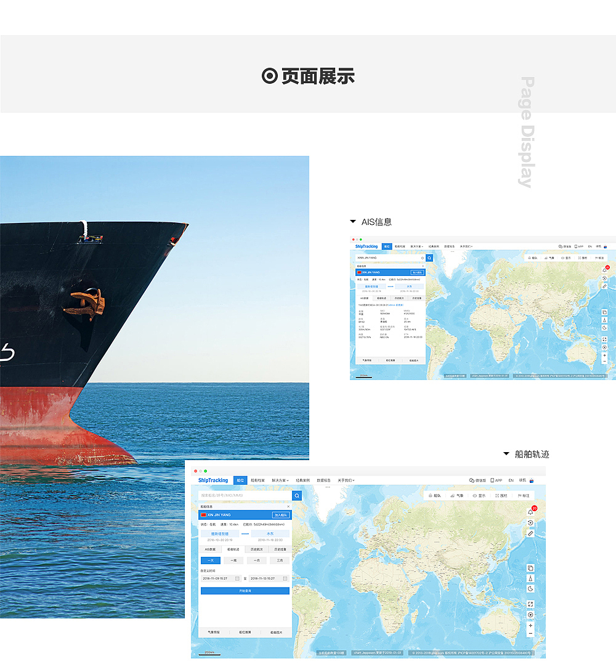Switch to 历史挂靠 tab in 船舶轨迹 window
Screen dimensions: 616x672
tap(280, 549)
